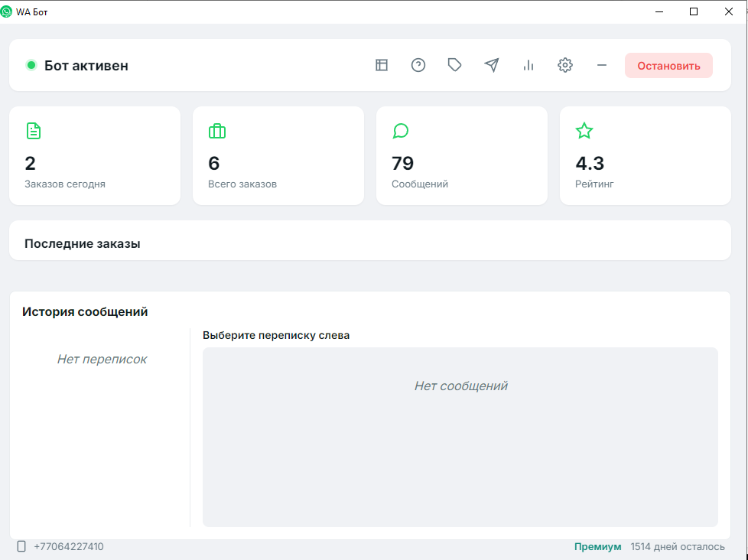The height and width of the screenshot is (560, 748).
Task: Close the WA Бот window
Action: tap(728, 11)
